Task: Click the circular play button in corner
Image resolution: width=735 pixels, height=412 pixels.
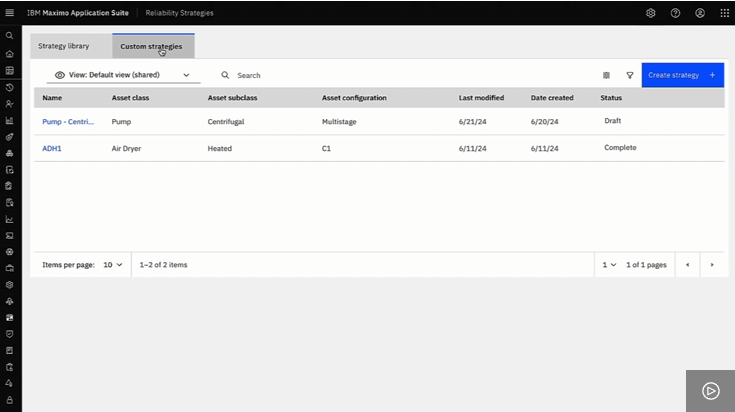Action: pos(711,391)
